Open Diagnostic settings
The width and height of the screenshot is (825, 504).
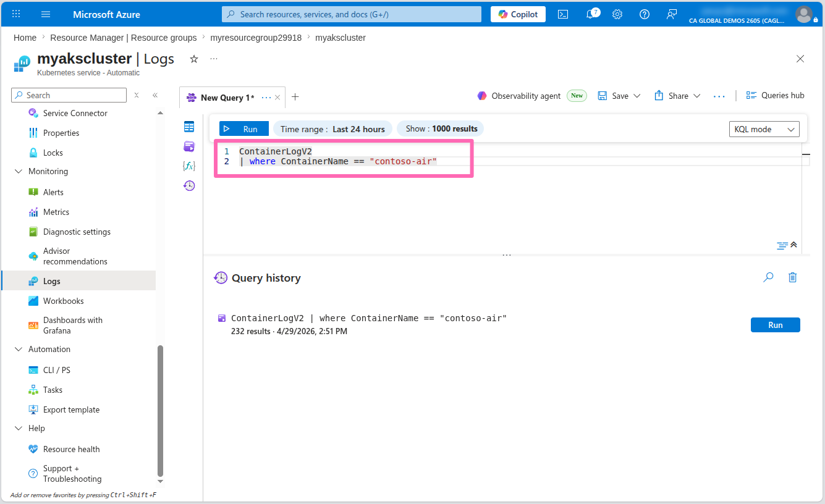[77, 232]
